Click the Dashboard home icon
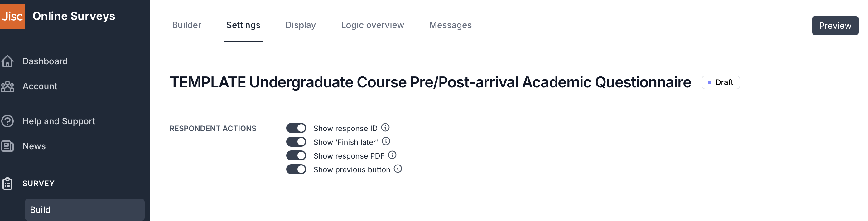 (7, 61)
